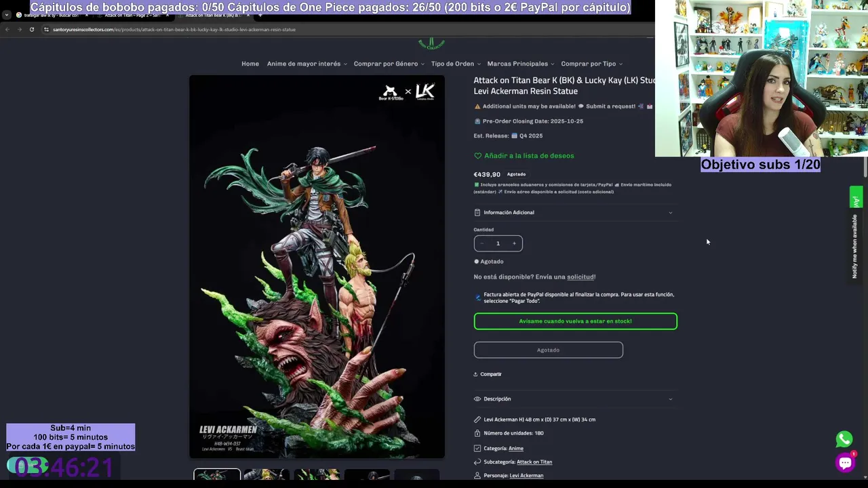The image size is (868, 488).
Task: Open the purple live chat bubble icon
Action: [845, 463]
